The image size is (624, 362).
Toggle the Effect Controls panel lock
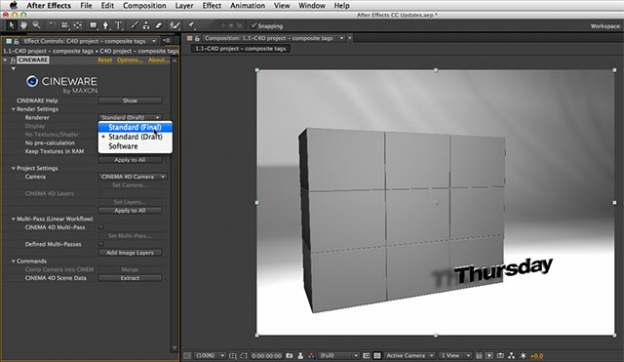[x=16, y=41]
